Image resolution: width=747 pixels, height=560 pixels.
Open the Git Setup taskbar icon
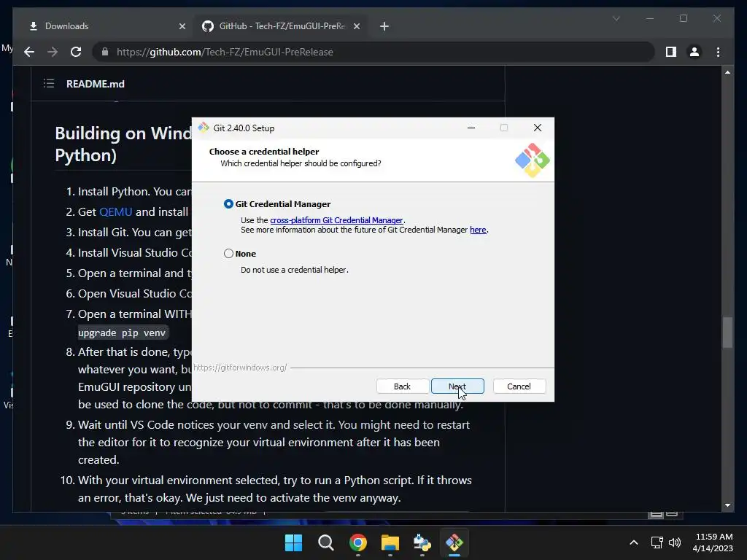pyautogui.click(x=454, y=542)
